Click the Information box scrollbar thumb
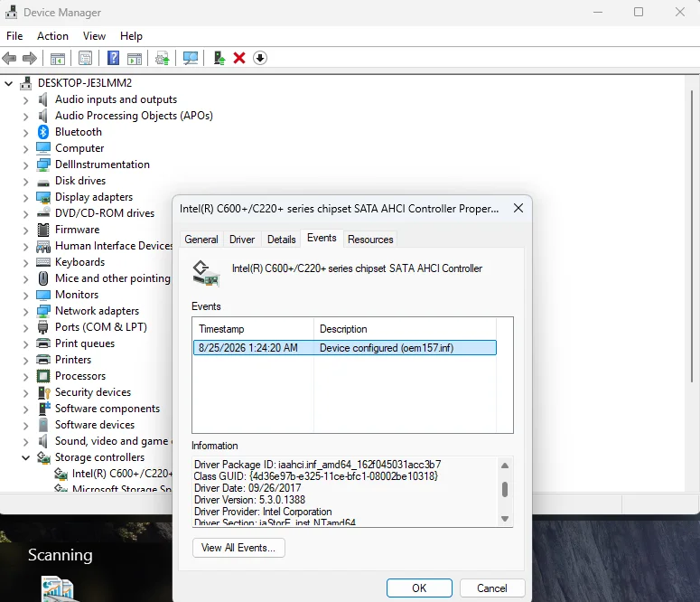This screenshot has height=602, width=700. pos(505,489)
